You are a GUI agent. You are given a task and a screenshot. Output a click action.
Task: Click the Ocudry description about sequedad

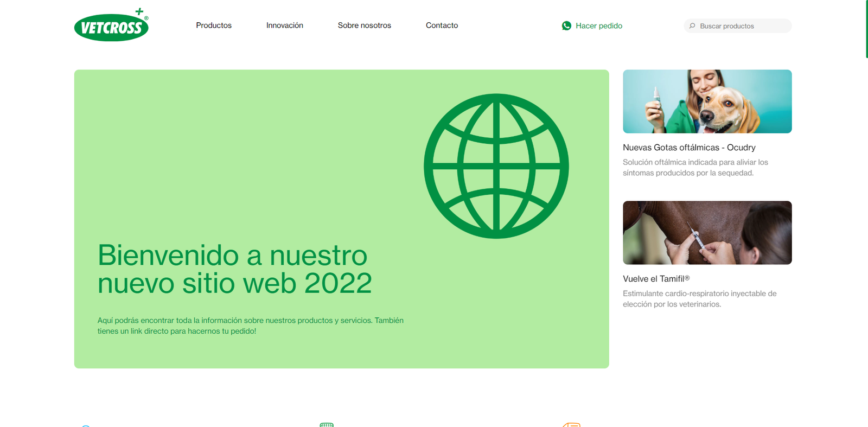(695, 168)
